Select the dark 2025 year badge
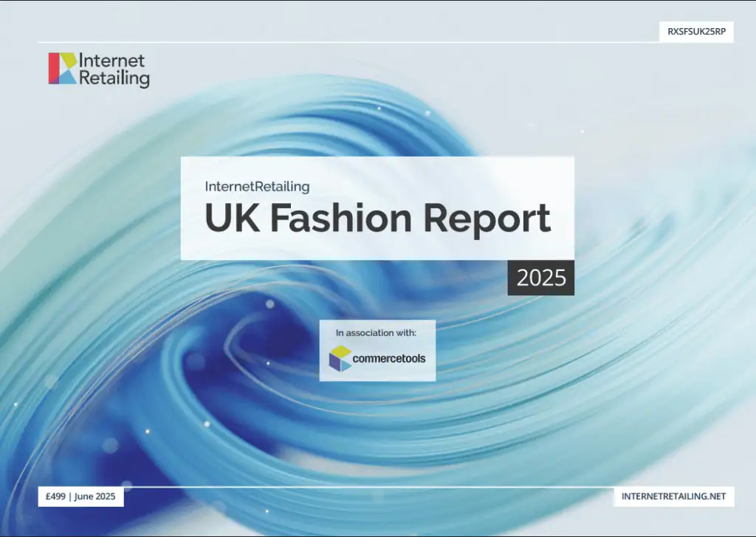Image resolution: width=756 pixels, height=537 pixels. tap(540, 278)
